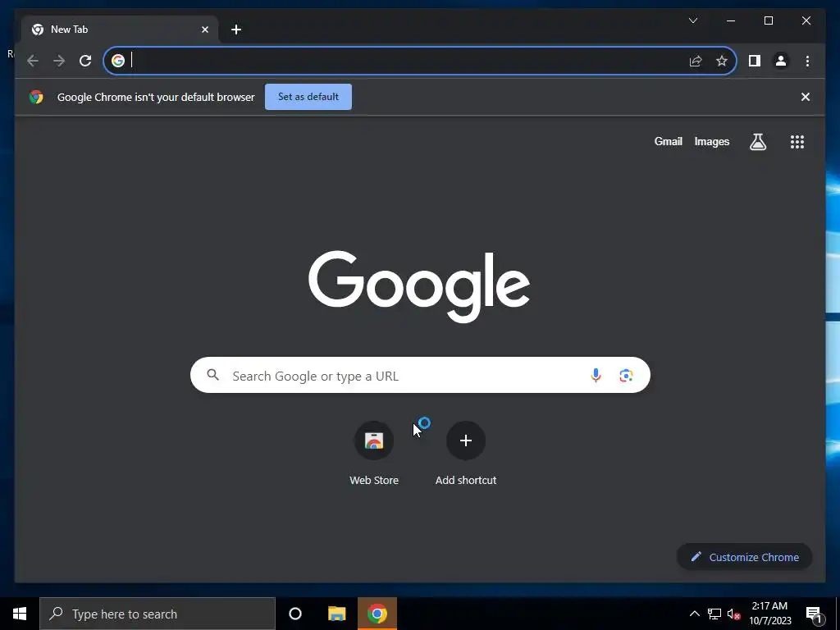Close the Chrome window
Image resolution: width=840 pixels, height=630 pixels.
[806, 21]
